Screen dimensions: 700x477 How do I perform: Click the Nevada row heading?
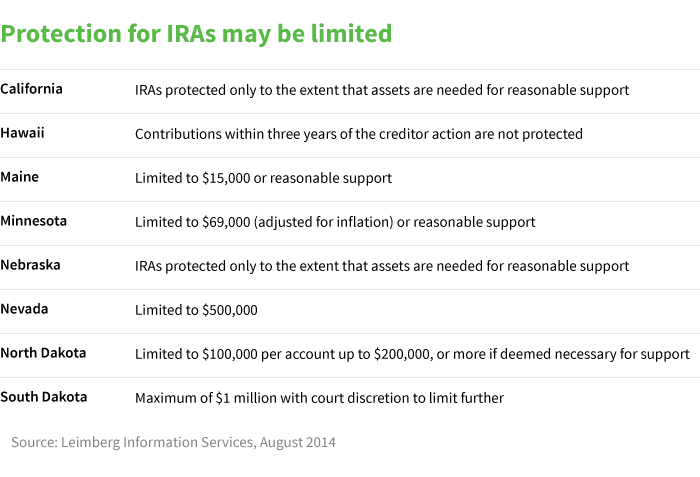24,309
